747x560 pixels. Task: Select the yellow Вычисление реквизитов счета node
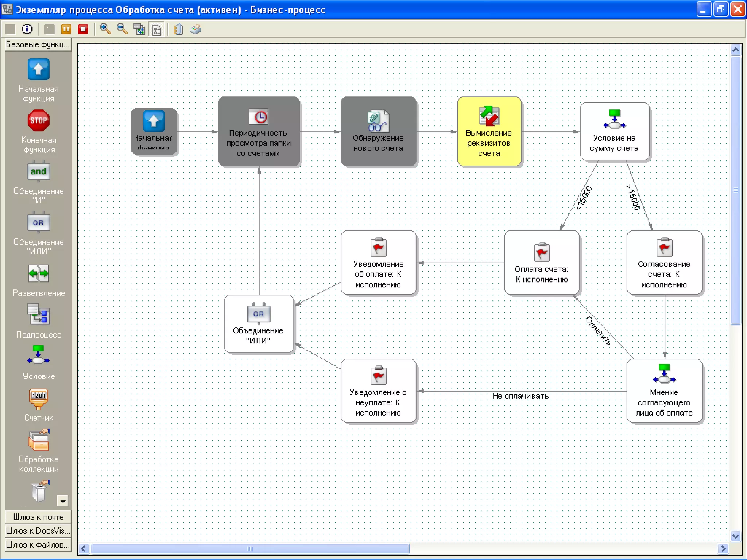(x=489, y=131)
